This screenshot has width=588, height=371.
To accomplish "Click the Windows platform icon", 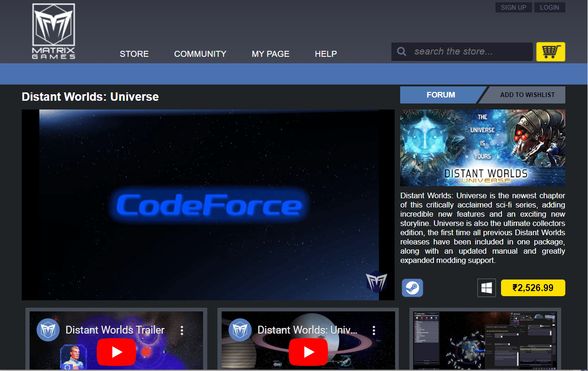I will 487,288.
